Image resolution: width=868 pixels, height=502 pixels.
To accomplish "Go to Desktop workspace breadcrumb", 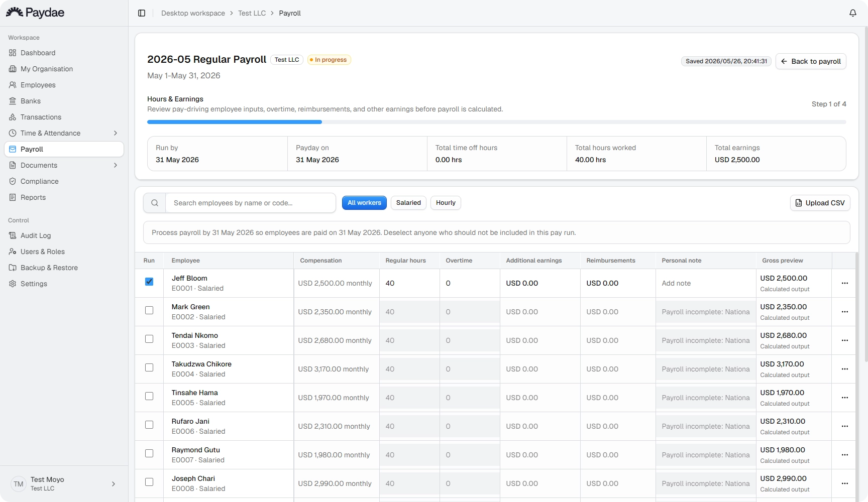I will tap(193, 13).
